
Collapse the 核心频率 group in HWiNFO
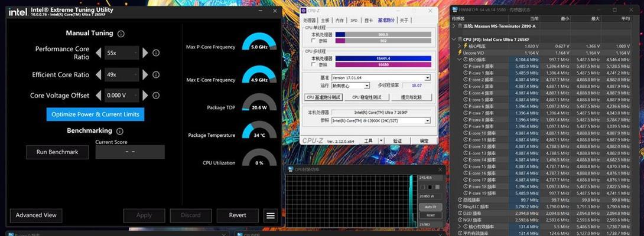pos(460,60)
